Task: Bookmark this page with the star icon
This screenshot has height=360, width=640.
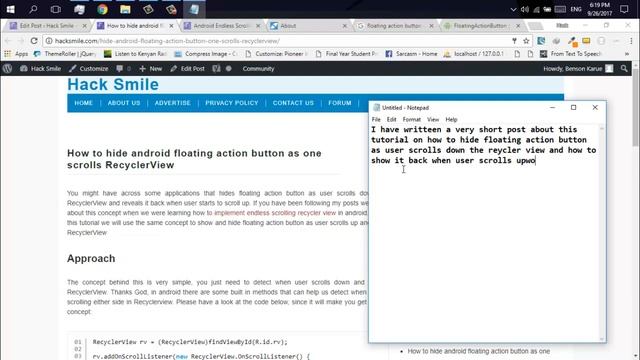Action: [x=526, y=41]
